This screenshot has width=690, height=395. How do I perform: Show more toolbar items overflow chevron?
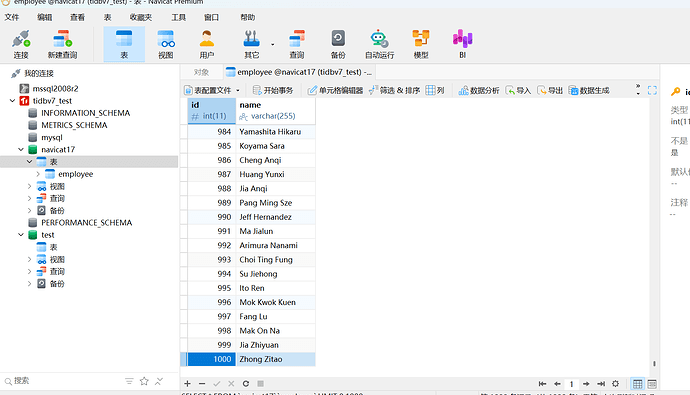point(638,90)
